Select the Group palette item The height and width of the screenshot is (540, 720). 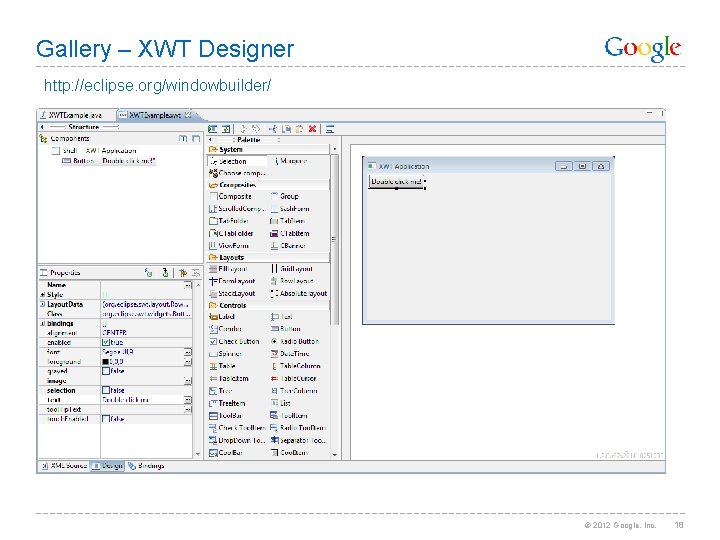tap(285, 196)
